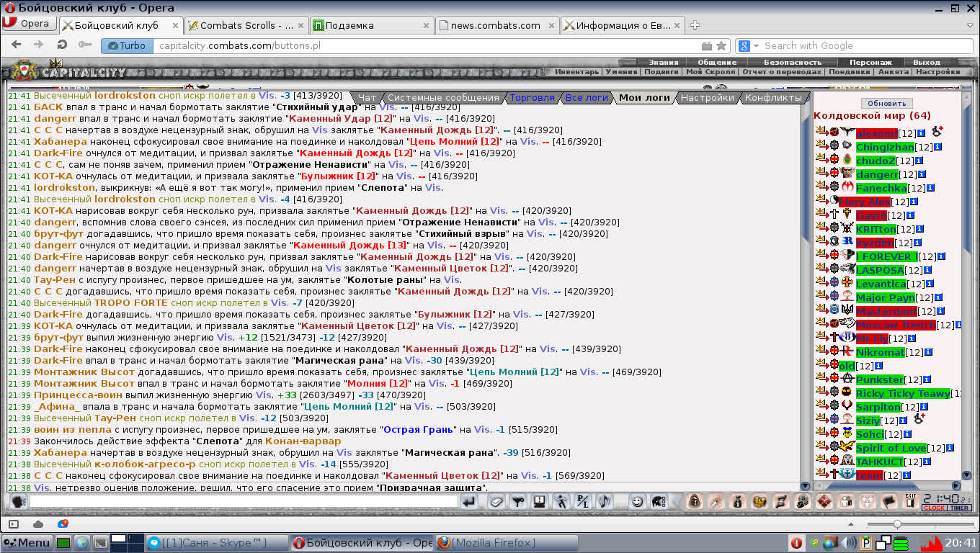This screenshot has height=553, width=980.
Task: Open the Opera main menu button
Action: 29,23
